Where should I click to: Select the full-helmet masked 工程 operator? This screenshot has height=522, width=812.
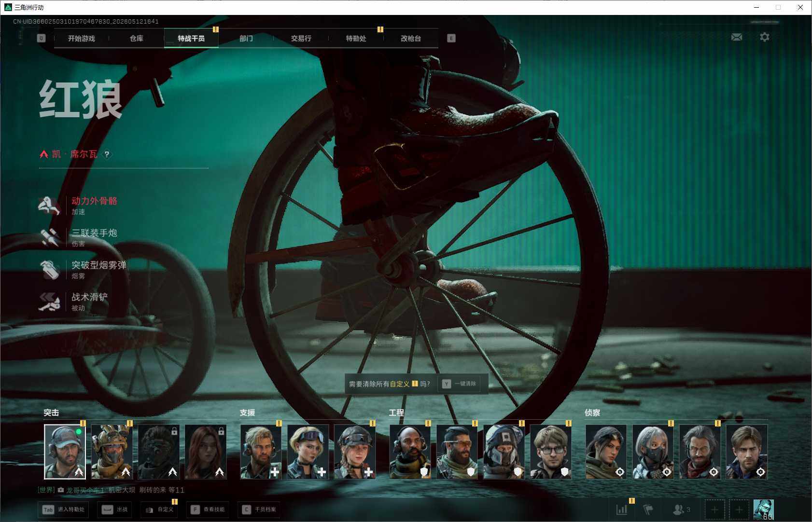tap(504, 452)
